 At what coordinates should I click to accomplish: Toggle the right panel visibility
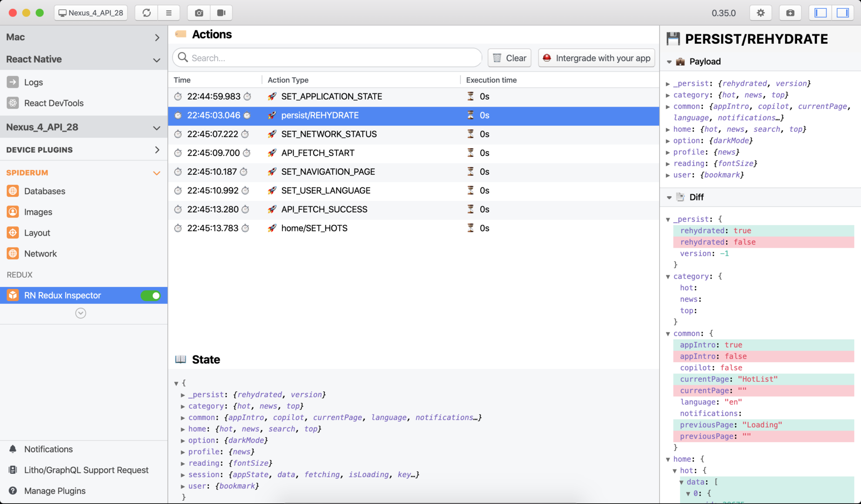pyautogui.click(x=843, y=13)
